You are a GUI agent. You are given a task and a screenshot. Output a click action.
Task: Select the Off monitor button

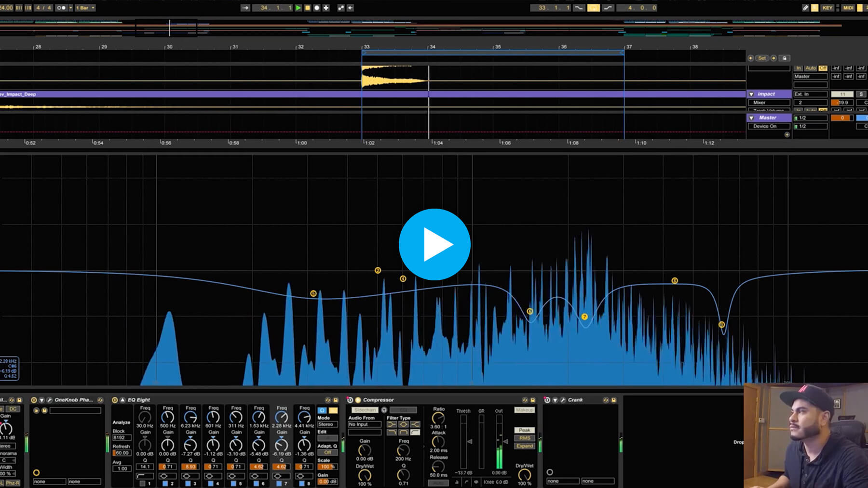coord(823,68)
